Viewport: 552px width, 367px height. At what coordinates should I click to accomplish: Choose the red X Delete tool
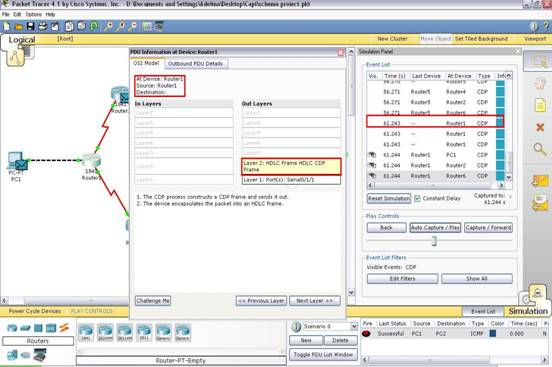(x=540, y=127)
